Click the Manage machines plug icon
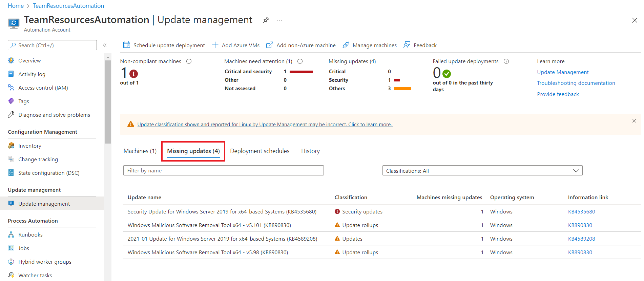Screen dimensions: 644x281 point(346,45)
